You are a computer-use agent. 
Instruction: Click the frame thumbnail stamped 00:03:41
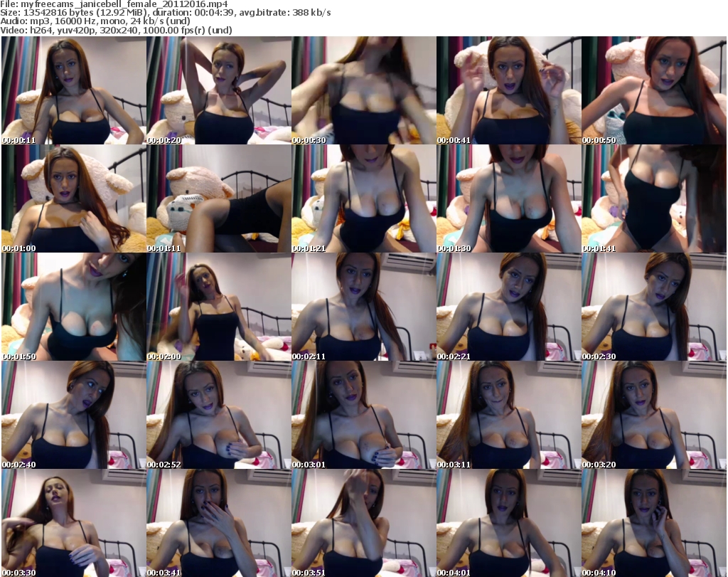(219, 523)
